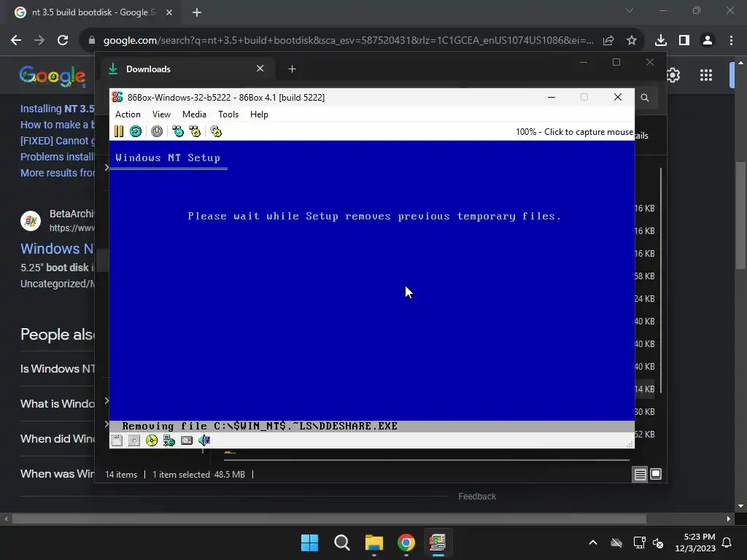Open the 'Installing NT 3.5' link
This screenshot has width=747, height=560.
[57, 109]
